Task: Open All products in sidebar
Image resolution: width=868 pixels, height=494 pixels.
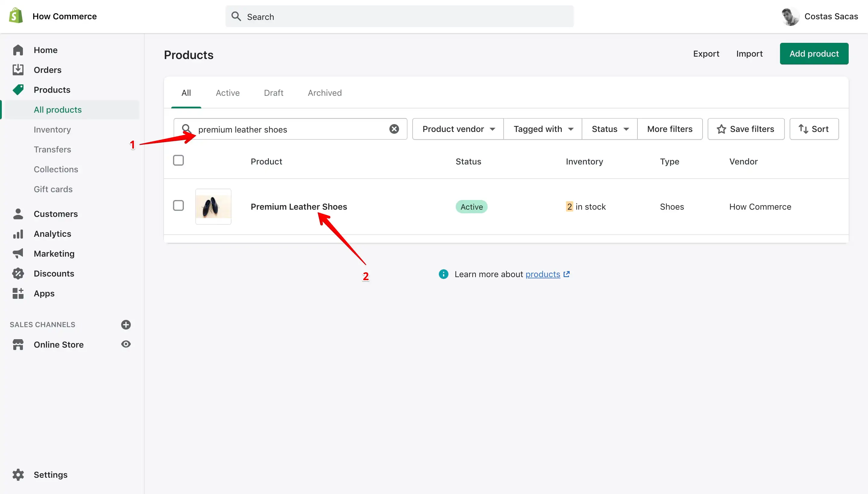Action: tap(72, 110)
